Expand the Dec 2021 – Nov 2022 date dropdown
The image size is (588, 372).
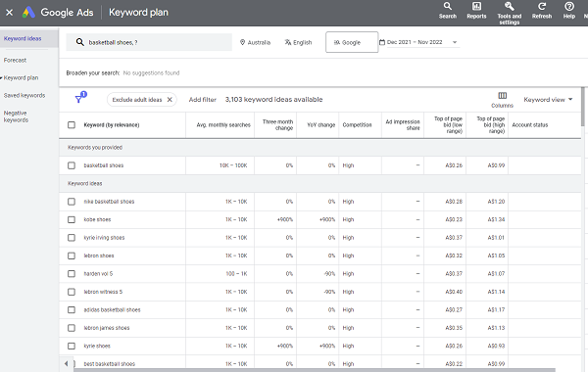[x=455, y=42]
